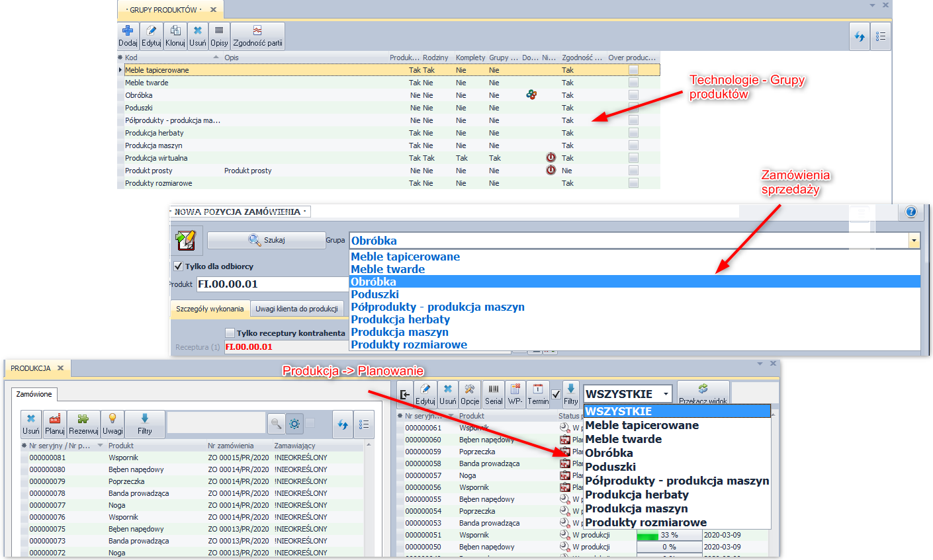Screen dimensions: 933x560
Task: Open the WSZYSTKIE group filter dropdown
Action: (x=666, y=394)
